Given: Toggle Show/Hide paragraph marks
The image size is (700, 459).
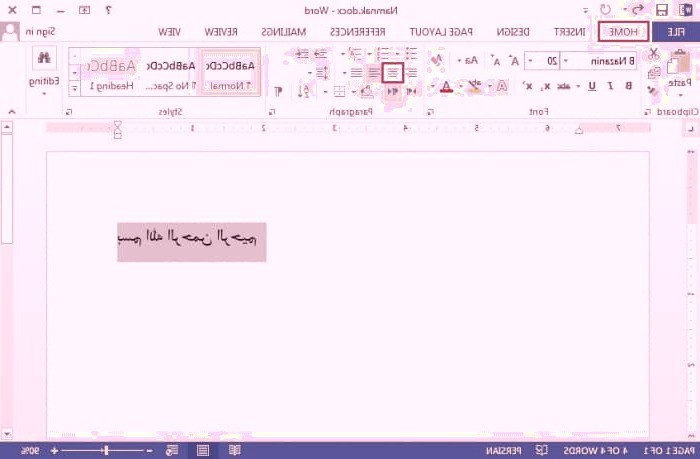Looking at the screenshot, I should (277, 91).
